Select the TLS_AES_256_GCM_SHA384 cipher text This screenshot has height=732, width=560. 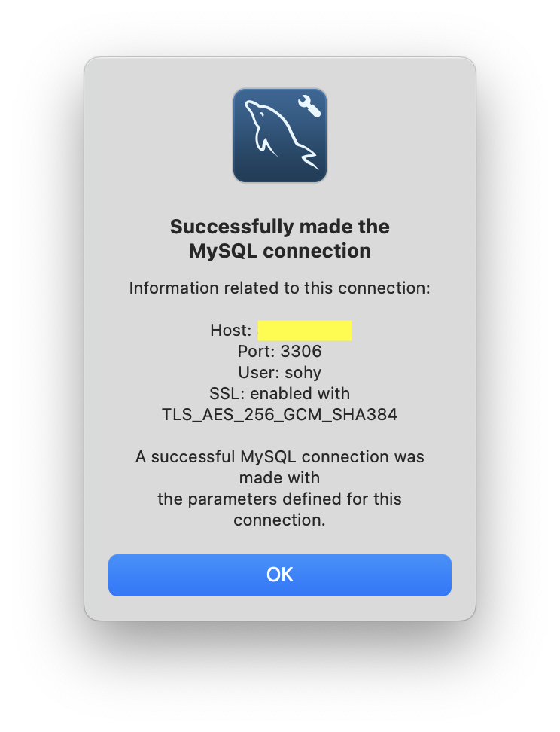[x=280, y=414]
